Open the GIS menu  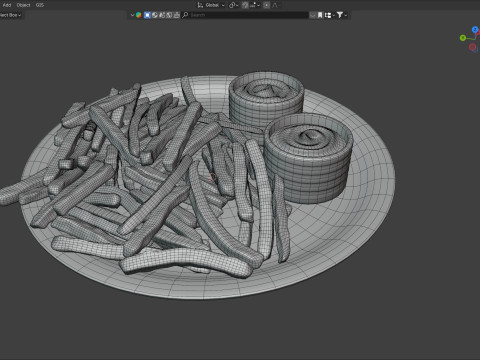40,5
